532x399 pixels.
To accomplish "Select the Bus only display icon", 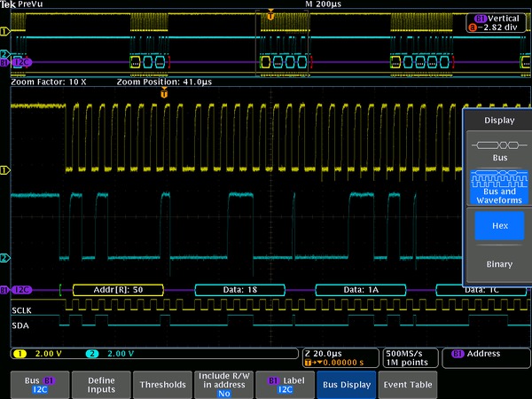I will pyautogui.click(x=497, y=148).
